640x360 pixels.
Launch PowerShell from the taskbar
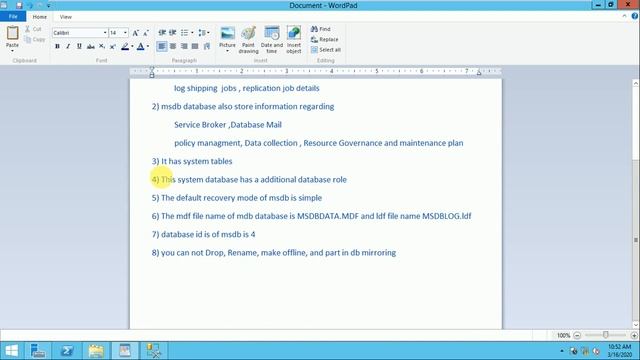[67, 351]
